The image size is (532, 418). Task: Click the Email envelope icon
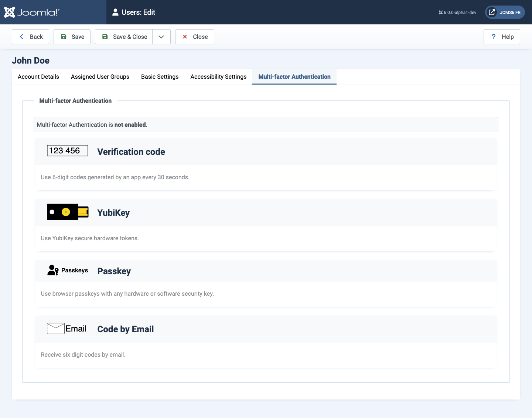point(67,328)
